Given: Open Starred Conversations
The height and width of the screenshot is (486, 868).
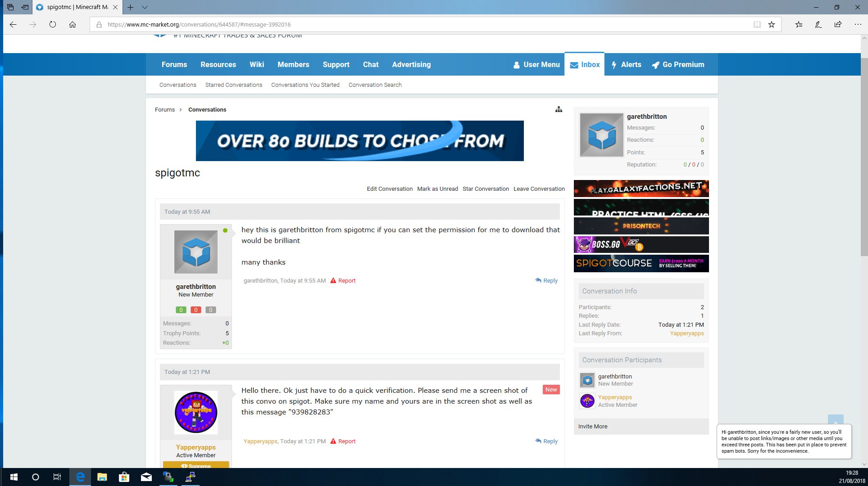Looking at the screenshot, I should click(x=233, y=85).
